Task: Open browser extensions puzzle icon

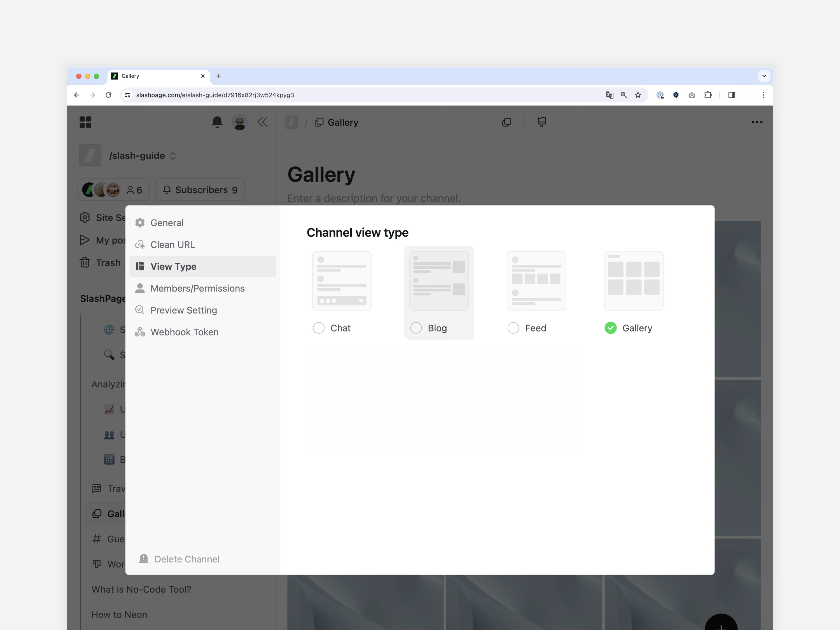Action: [708, 95]
